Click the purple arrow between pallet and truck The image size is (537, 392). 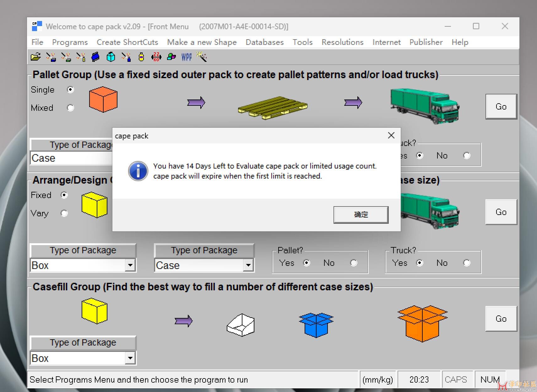click(x=353, y=103)
